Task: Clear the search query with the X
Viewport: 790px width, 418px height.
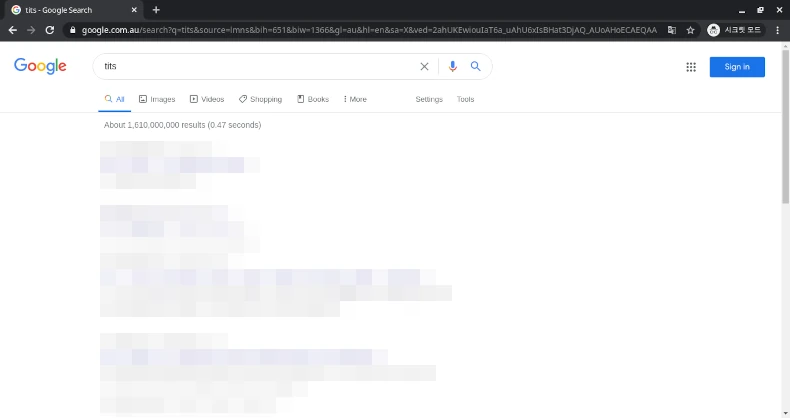Action: (424, 66)
